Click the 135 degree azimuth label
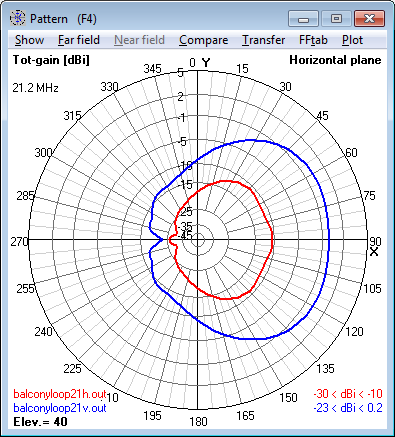Screen dimensions: 395x437 point(325,368)
